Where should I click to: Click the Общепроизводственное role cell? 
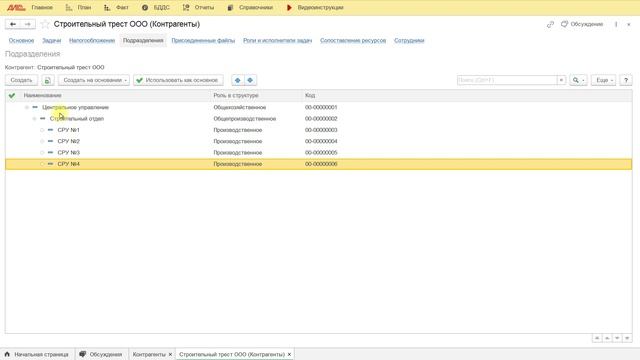[x=244, y=119]
